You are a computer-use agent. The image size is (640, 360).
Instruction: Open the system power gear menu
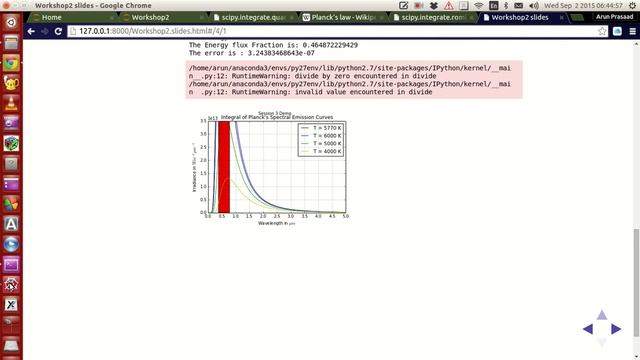click(x=632, y=6)
